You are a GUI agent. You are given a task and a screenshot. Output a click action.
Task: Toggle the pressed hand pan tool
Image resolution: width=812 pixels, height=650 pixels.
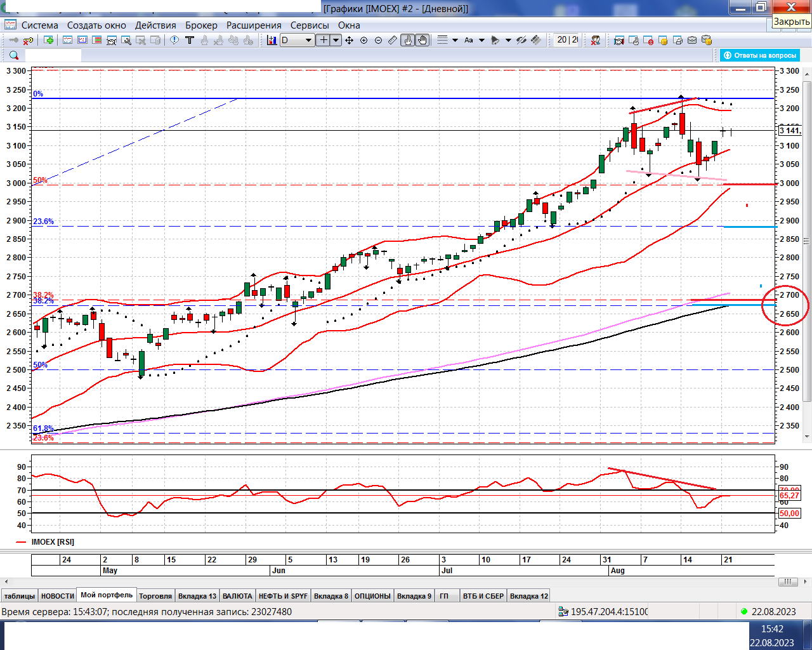coord(422,40)
